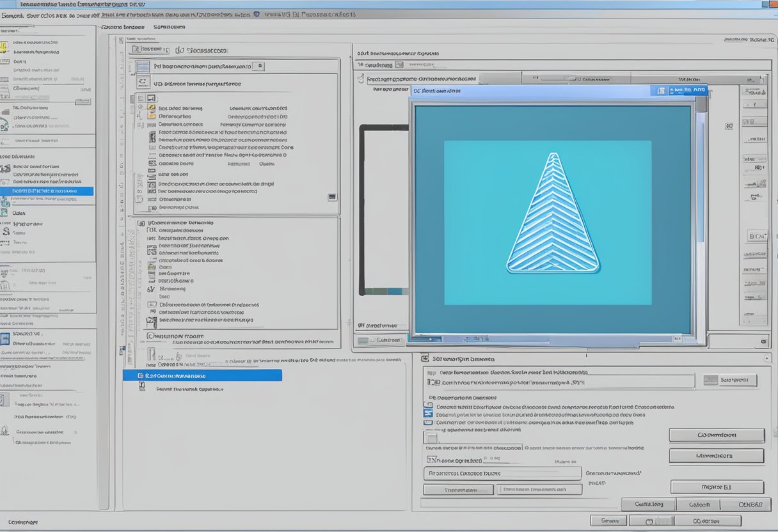This screenshot has width=778, height=532.
Task: Toggle the blue checked checkbox in lower-right options
Action: click(428, 414)
